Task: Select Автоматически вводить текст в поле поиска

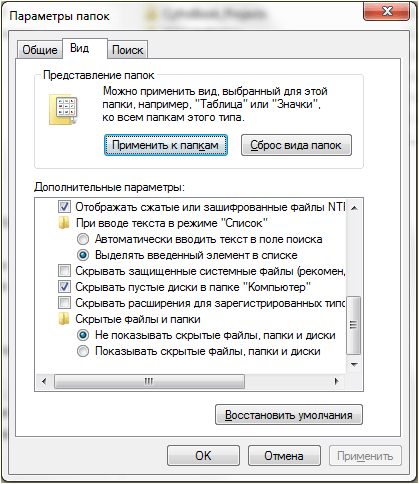Action: click(83, 239)
